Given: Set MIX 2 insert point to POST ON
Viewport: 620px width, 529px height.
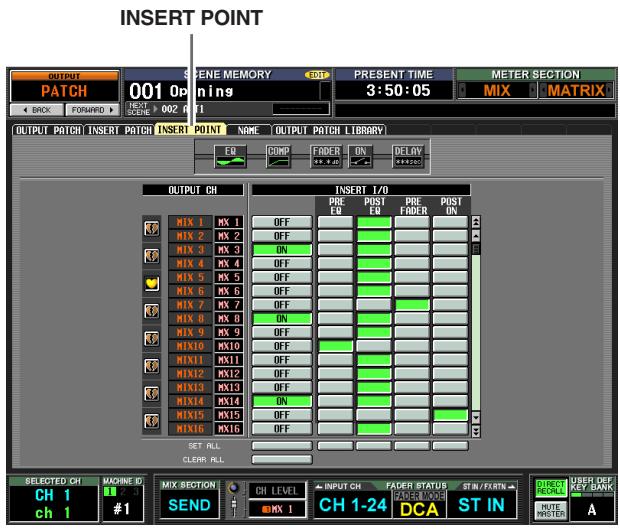Looking at the screenshot, I should [450, 236].
